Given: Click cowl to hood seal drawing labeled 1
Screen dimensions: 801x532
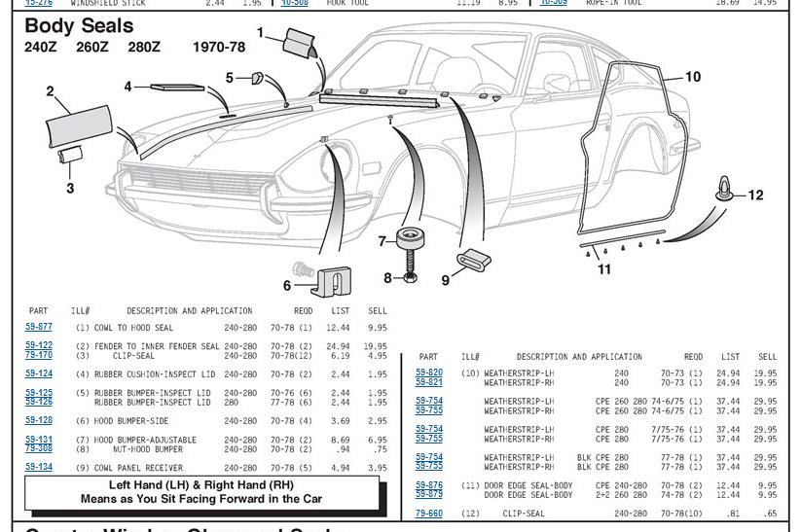Looking at the screenshot, I should coord(300,44).
